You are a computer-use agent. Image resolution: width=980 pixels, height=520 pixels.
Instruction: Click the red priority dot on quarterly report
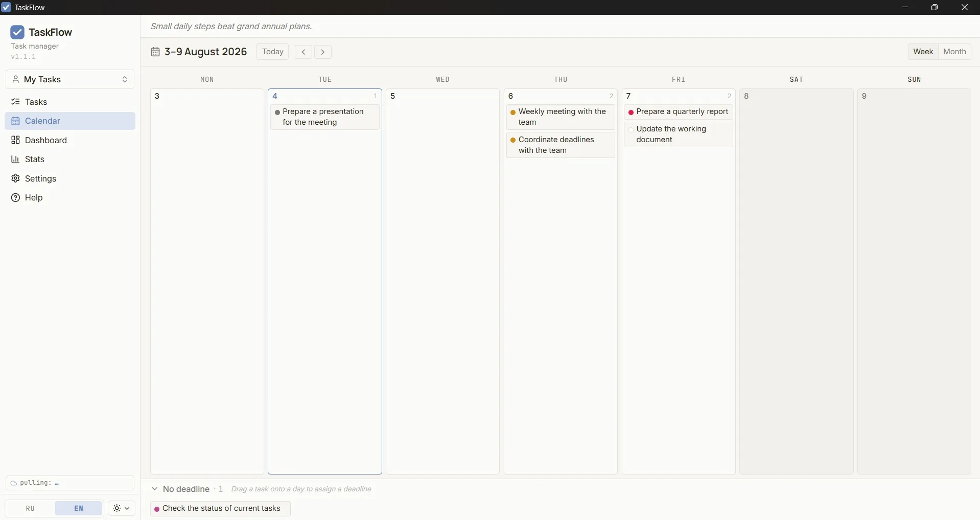coord(632,112)
